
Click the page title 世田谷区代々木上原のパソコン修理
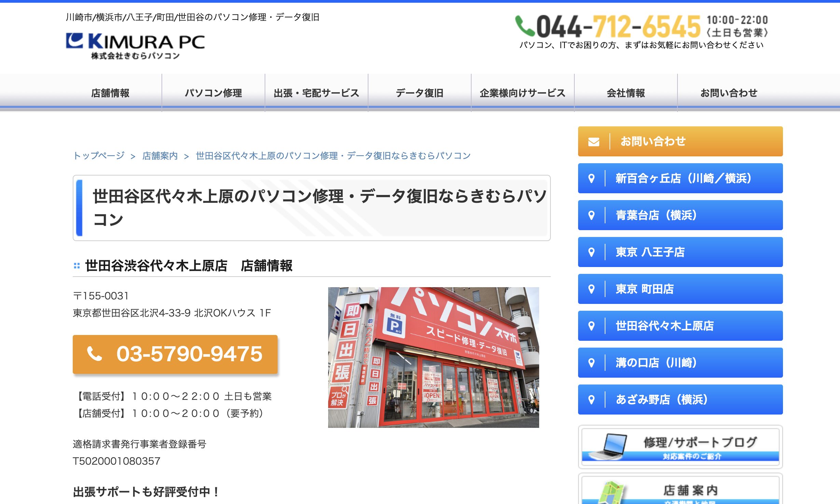pyautogui.click(x=320, y=208)
